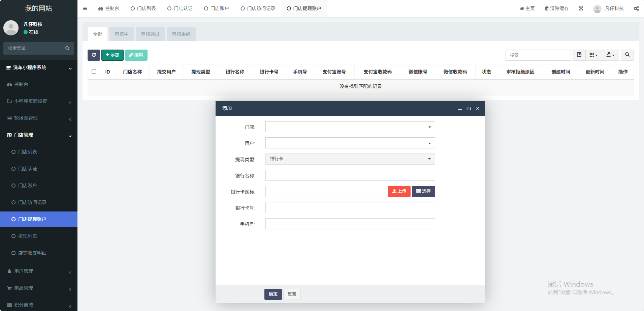
Task: Click the 清除缓存 link in header
Action: coord(557,8)
